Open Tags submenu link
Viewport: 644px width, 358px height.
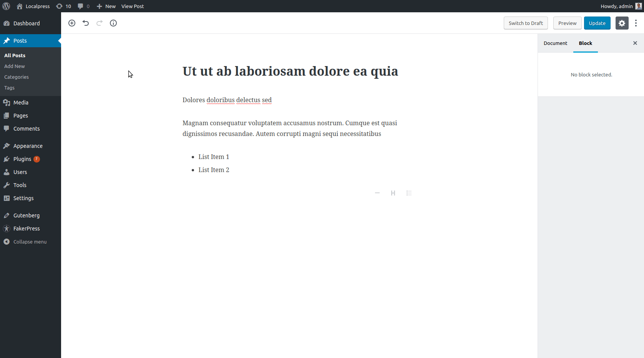point(9,88)
